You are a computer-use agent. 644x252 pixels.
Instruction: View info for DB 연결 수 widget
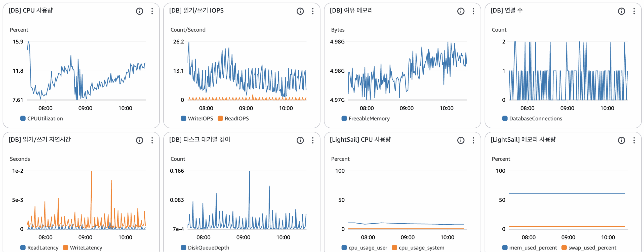621,11
